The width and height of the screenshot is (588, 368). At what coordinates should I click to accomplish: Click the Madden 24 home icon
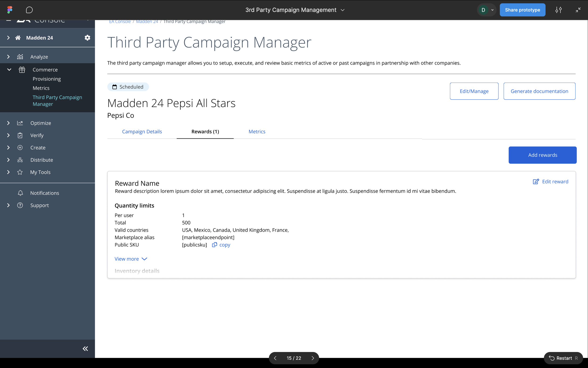[x=18, y=38]
